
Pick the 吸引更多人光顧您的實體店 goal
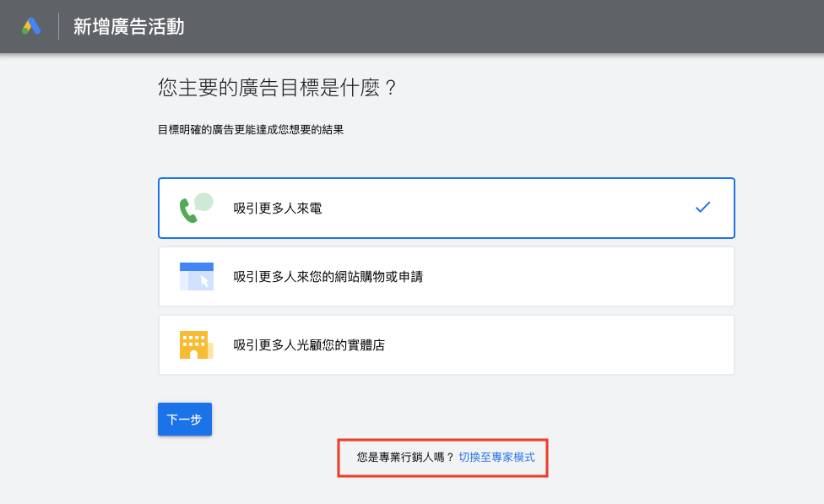[x=309, y=345]
